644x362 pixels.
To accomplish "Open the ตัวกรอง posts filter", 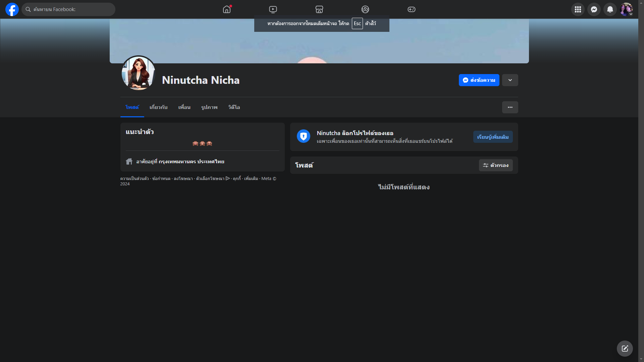I will 495,165.
